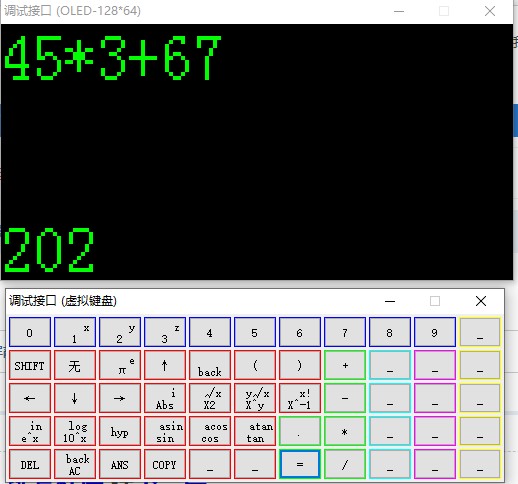Click the divide slash key
Screen dimensions: 518x484
pos(345,464)
